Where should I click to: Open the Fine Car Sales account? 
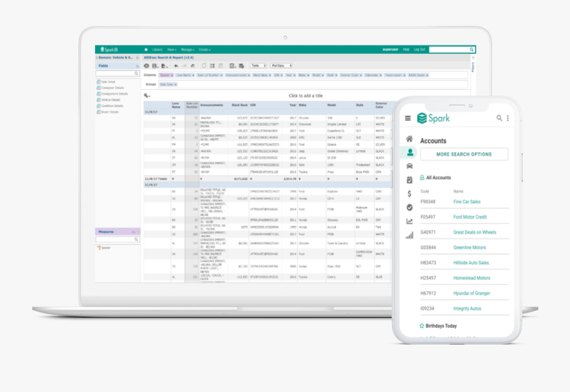point(467,201)
